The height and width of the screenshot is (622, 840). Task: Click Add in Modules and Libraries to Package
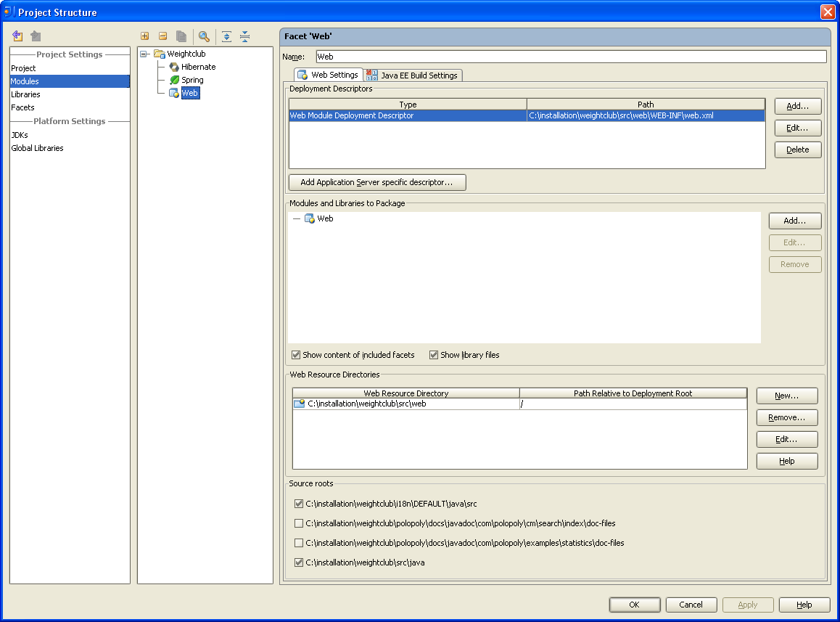click(795, 221)
